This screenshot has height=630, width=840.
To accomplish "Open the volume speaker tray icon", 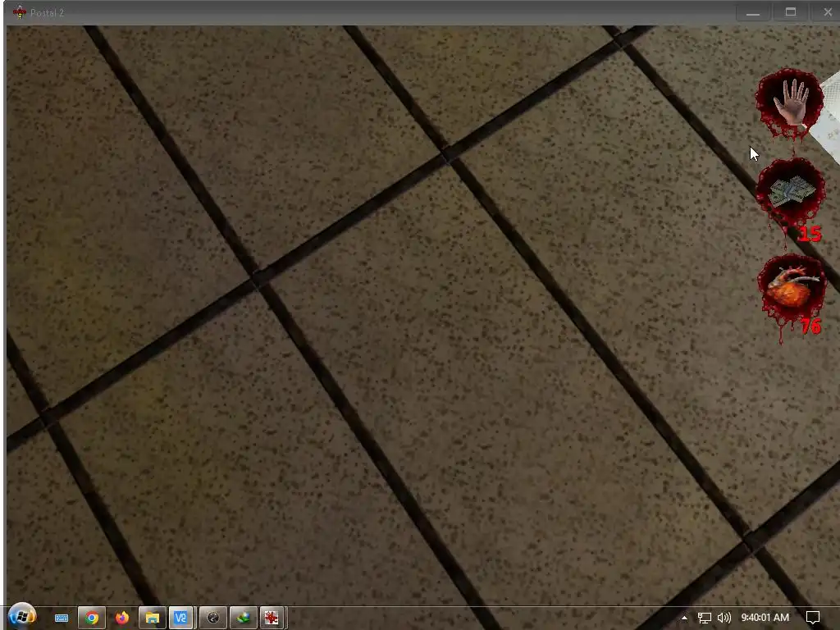I will coord(724,618).
